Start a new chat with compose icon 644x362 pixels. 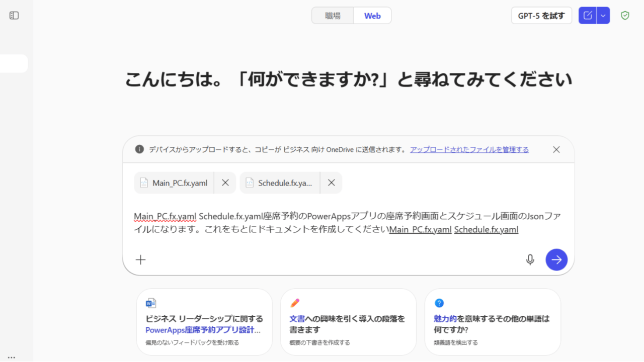click(x=588, y=16)
